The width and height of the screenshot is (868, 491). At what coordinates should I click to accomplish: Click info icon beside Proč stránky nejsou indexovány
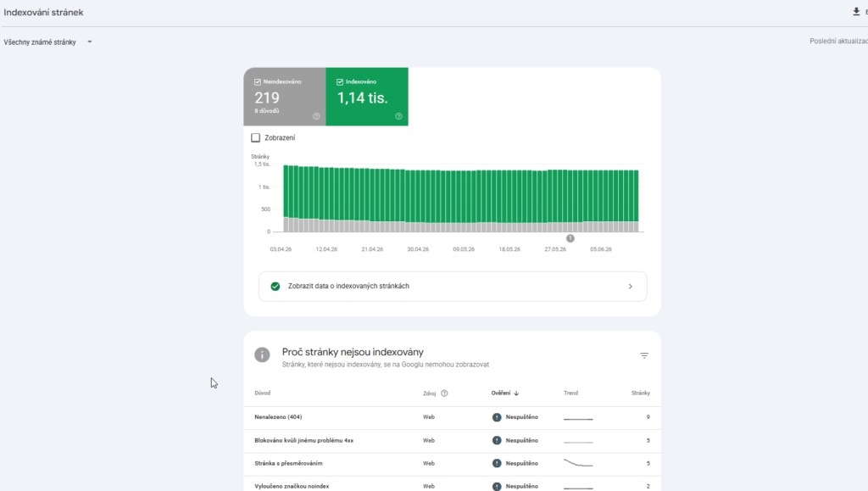tap(262, 354)
